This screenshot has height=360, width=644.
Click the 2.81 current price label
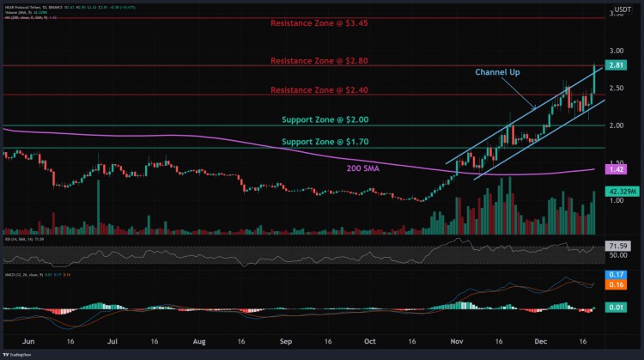[616, 65]
